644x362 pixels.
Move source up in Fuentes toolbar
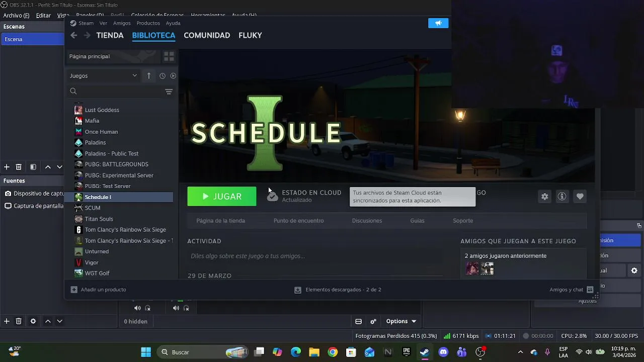[48, 321]
